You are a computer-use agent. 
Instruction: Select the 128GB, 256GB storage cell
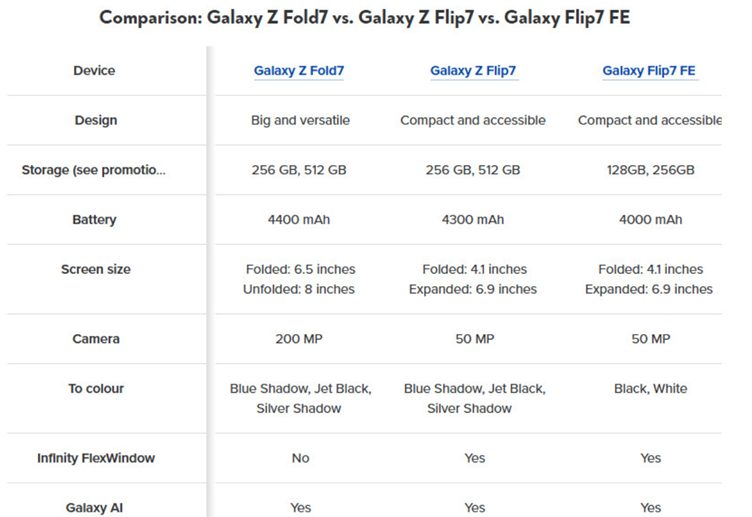point(649,170)
